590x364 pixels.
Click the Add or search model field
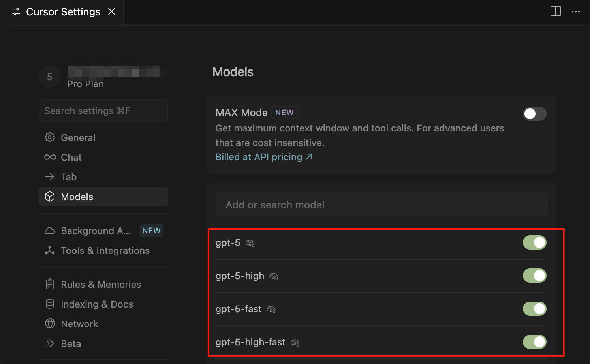pos(381,205)
